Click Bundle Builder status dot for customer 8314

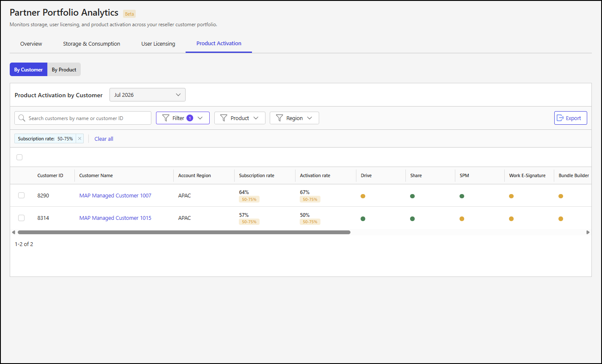(x=561, y=219)
